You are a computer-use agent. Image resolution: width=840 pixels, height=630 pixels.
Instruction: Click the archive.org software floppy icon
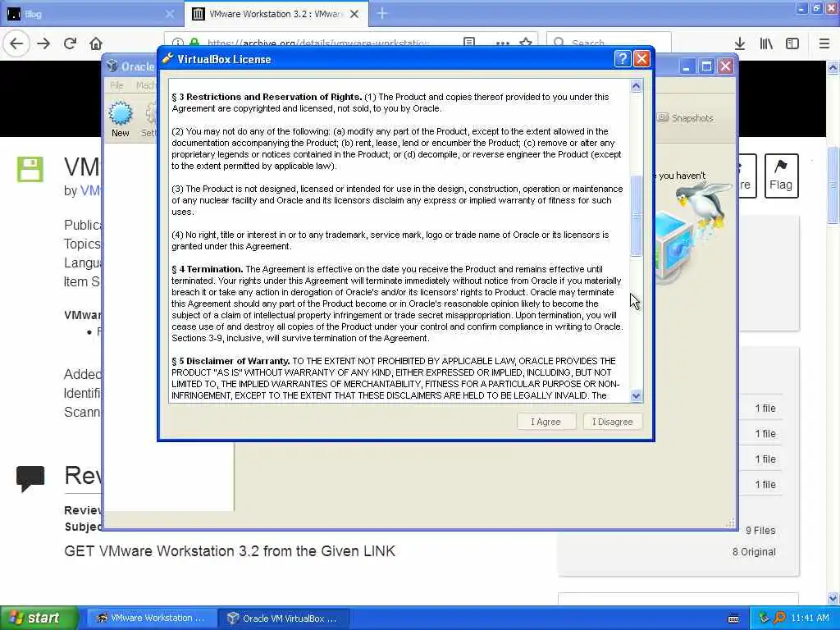pos(30,169)
